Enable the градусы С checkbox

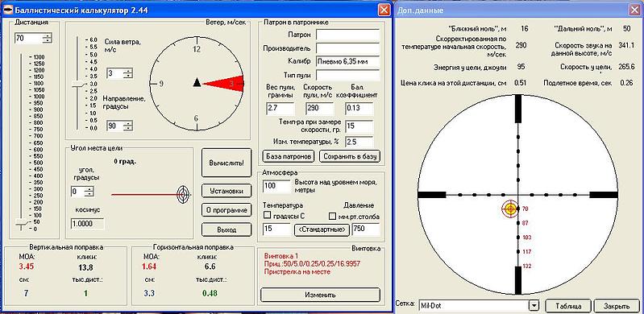[267, 215]
